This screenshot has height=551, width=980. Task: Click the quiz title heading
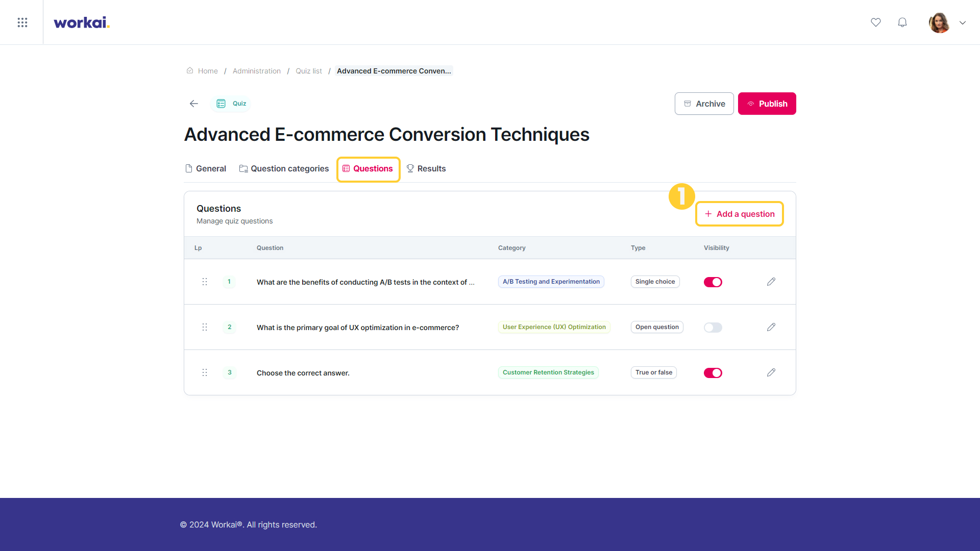(387, 135)
